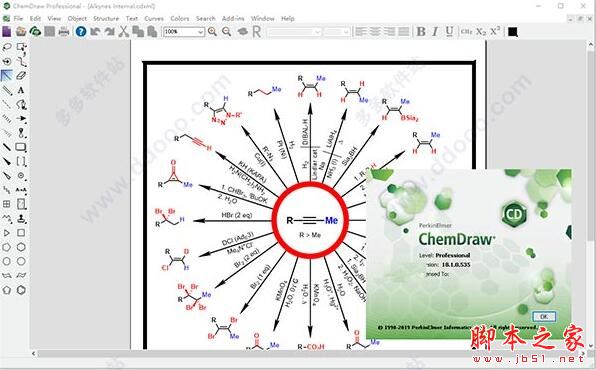Select the Text tool marked A
The height and width of the screenshot is (370, 596).
pos(21,90)
